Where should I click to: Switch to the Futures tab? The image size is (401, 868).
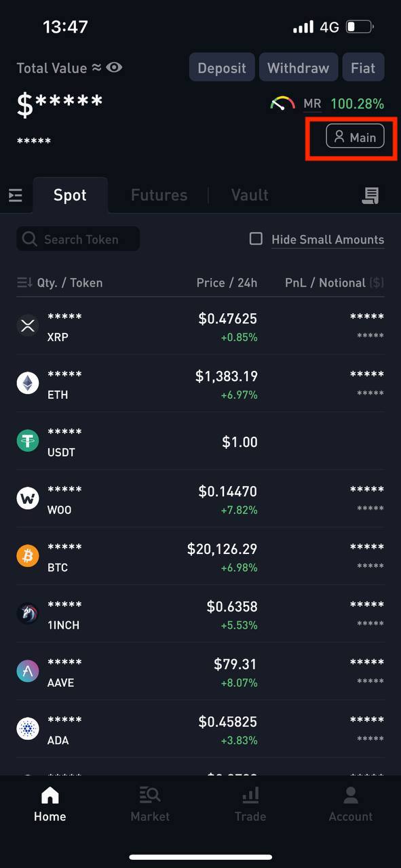pos(159,195)
